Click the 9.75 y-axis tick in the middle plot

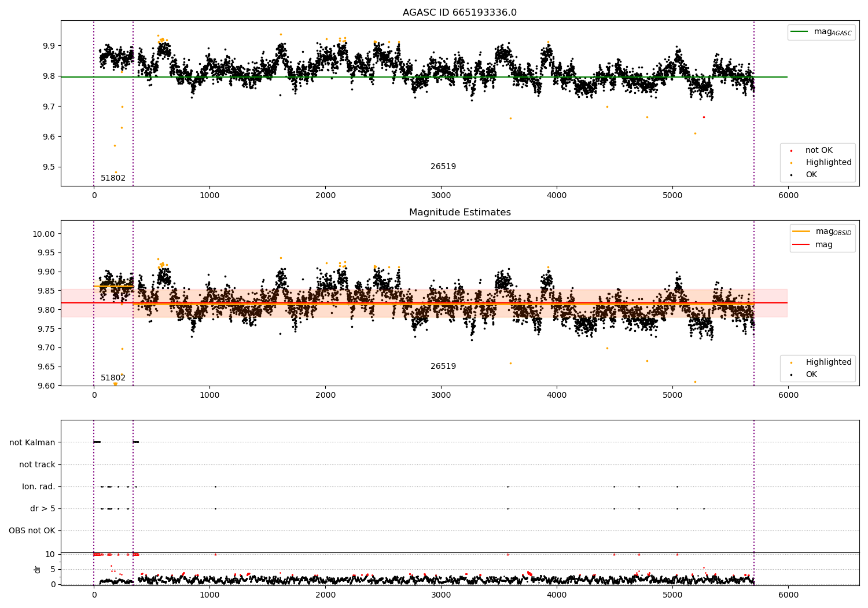46,329
